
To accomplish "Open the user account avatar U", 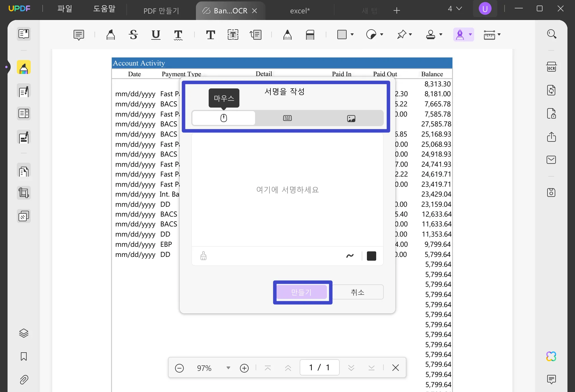I will tap(485, 9).
